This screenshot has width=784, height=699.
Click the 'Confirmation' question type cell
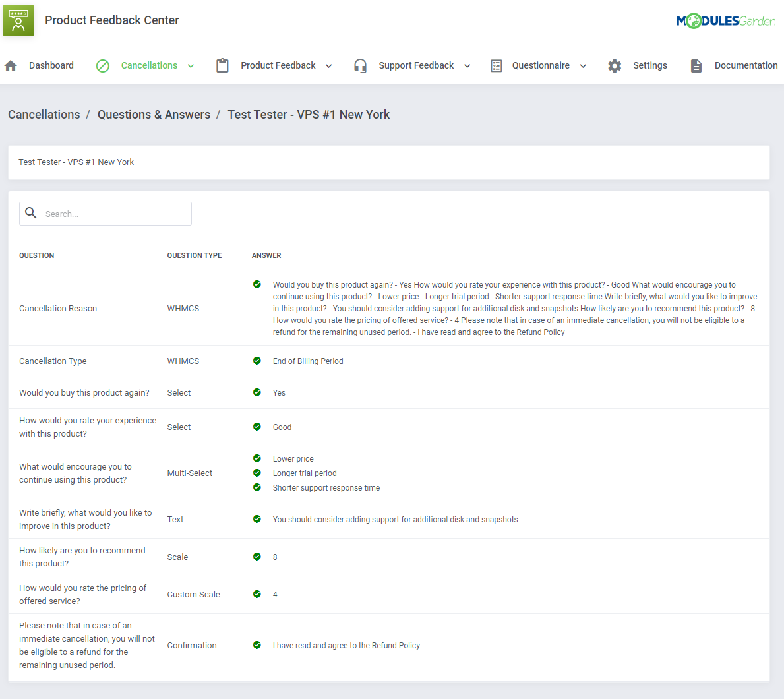[191, 646]
